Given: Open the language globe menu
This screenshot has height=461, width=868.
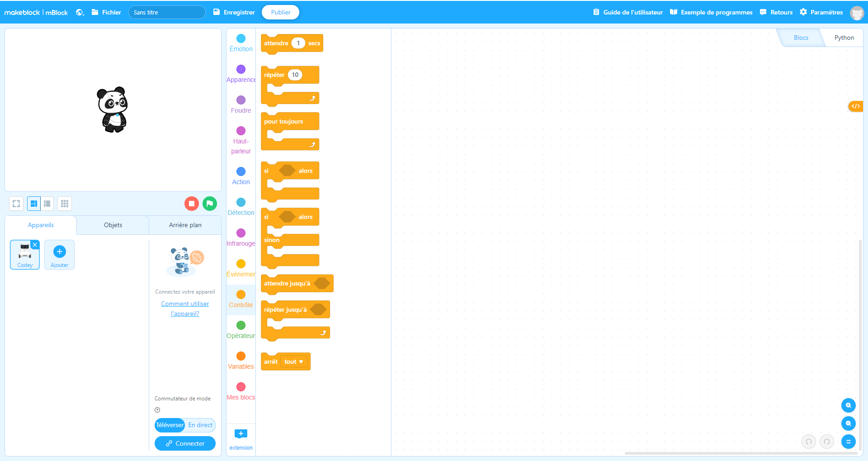Looking at the screenshot, I should tap(80, 12).
